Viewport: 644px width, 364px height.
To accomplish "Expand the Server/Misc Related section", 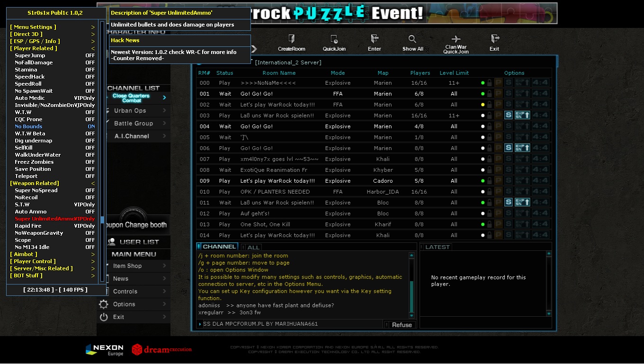I will coord(53,268).
